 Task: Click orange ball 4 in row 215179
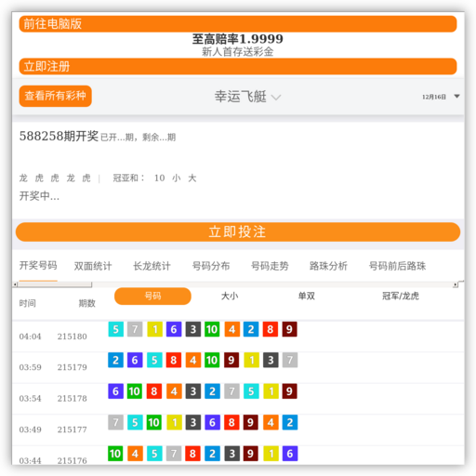pos(193,360)
